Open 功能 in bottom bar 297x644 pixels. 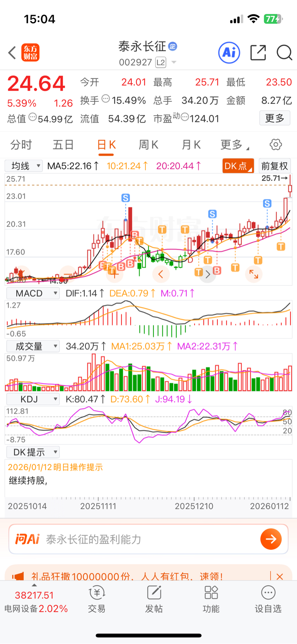(x=211, y=599)
